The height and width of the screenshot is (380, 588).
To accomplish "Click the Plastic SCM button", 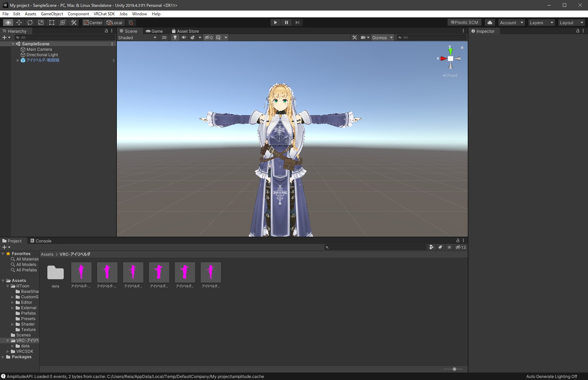I will 464,22.
